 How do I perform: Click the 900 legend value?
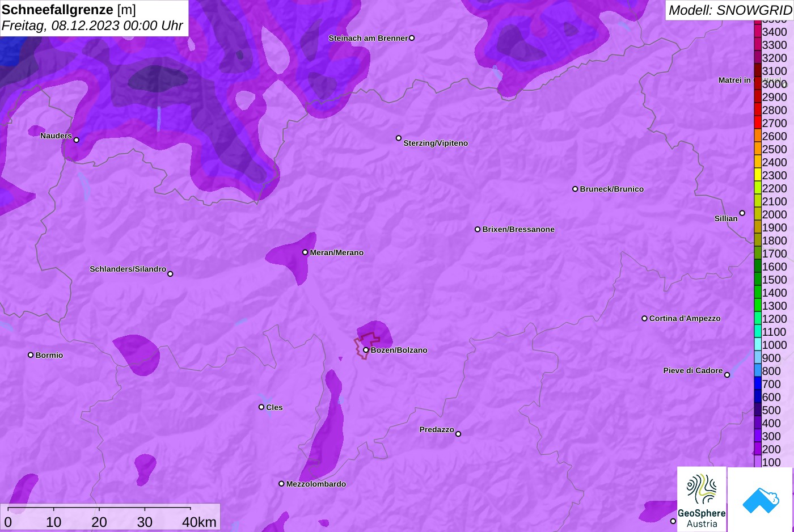[x=771, y=358]
